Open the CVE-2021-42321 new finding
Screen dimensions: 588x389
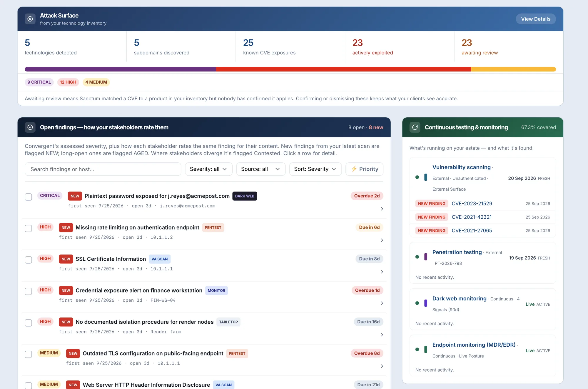(472, 217)
